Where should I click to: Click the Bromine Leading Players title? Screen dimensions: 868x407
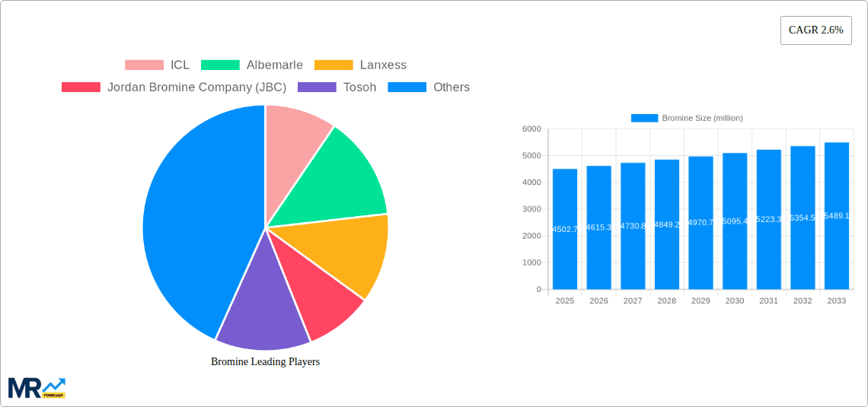(266, 361)
